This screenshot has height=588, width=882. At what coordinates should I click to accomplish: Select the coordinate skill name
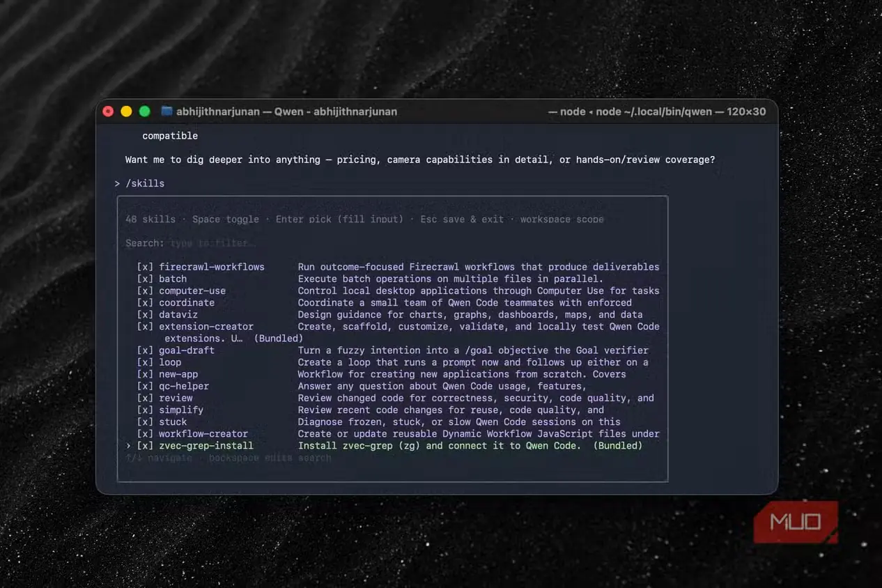pos(187,302)
